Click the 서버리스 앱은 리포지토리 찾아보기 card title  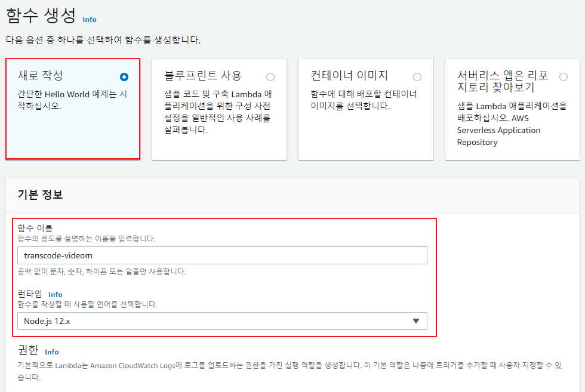[x=503, y=81]
